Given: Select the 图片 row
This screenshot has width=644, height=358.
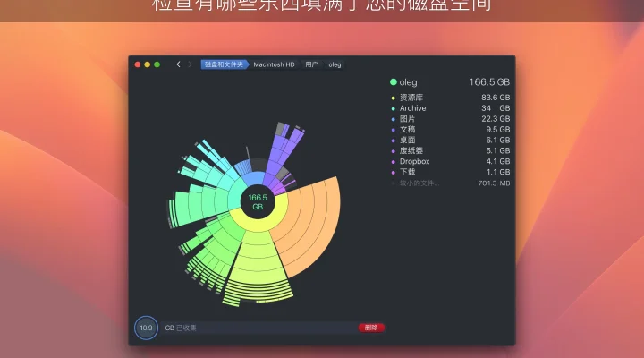Looking at the screenshot, I should (x=450, y=119).
